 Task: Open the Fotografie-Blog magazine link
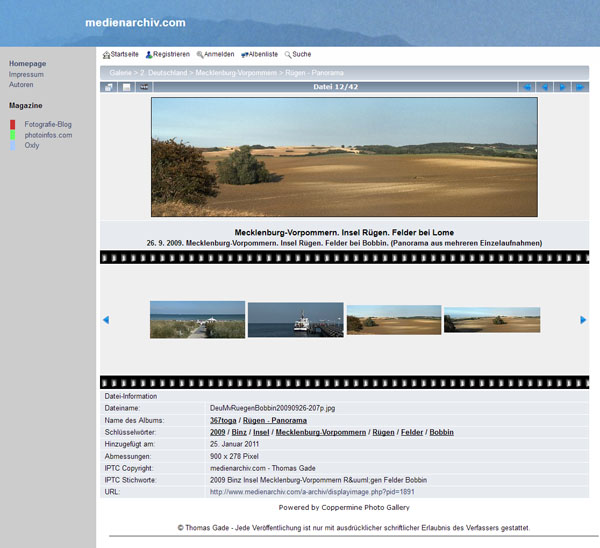coord(48,124)
